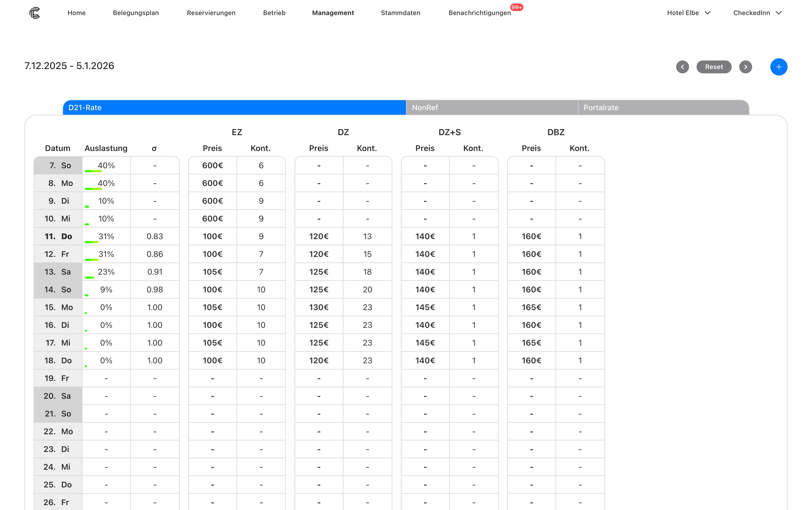Open the 99+ notifications badge
The height and width of the screenshot is (510, 812).
tap(516, 8)
